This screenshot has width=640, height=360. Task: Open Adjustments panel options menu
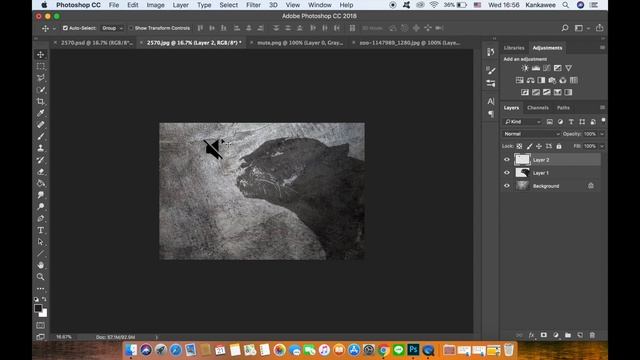click(602, 48)
